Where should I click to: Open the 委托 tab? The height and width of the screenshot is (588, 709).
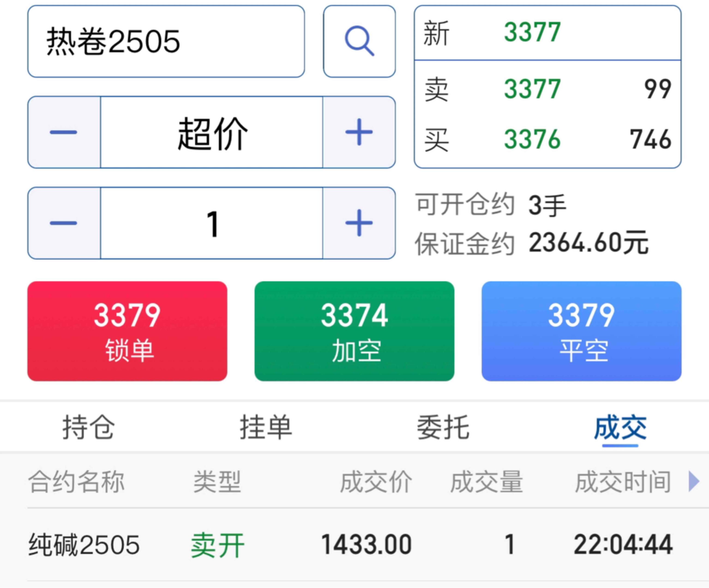tap(443, 428)
